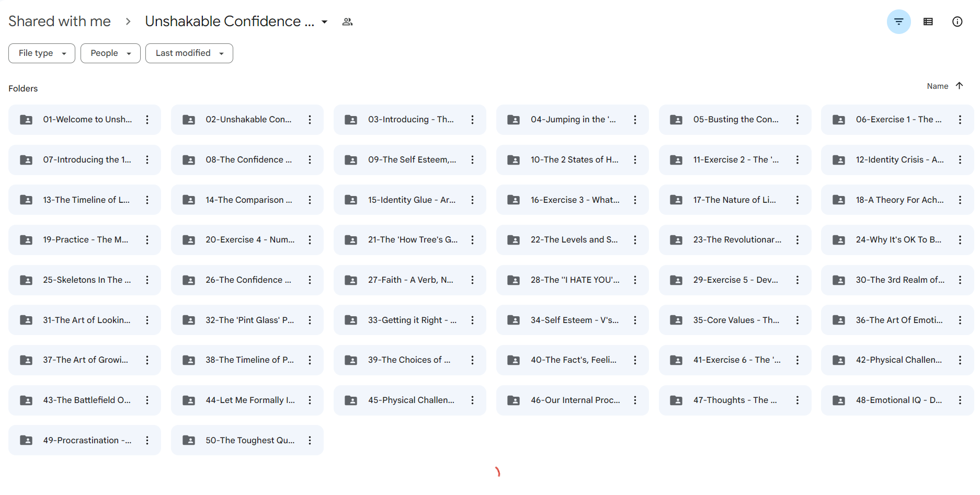The width and height of the screenshot is (980, 495).
Task: Open more actions for 43-The Battlefield folder
Action: coord(147,400)
